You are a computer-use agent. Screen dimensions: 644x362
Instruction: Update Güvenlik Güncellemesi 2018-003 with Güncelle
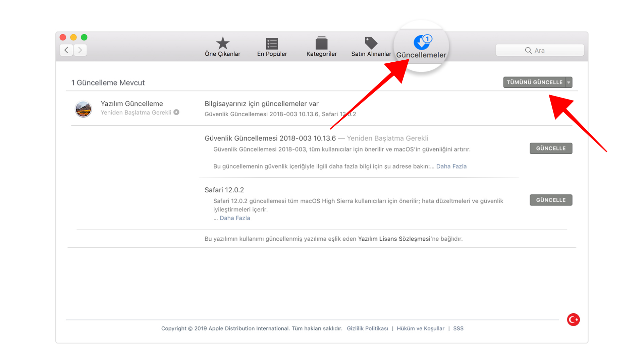[551, 148]
